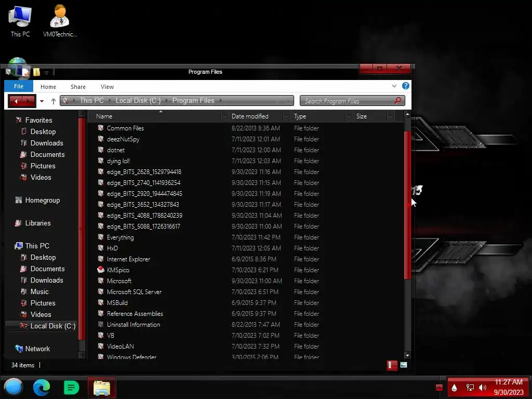Select the dotnet folder

click(115, 150)
